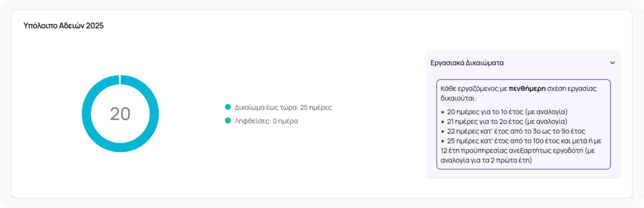
Task: Toggle the 'Δικαίωμα έως τώρα: 25 ημέρες' legend label
Action: 283,108
